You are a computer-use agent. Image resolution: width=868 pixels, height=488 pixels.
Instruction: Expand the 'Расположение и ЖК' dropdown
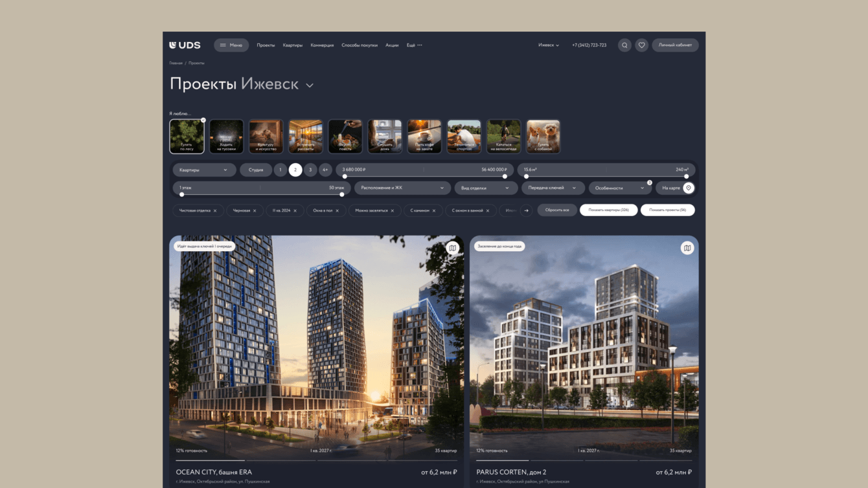coord(402,188)
